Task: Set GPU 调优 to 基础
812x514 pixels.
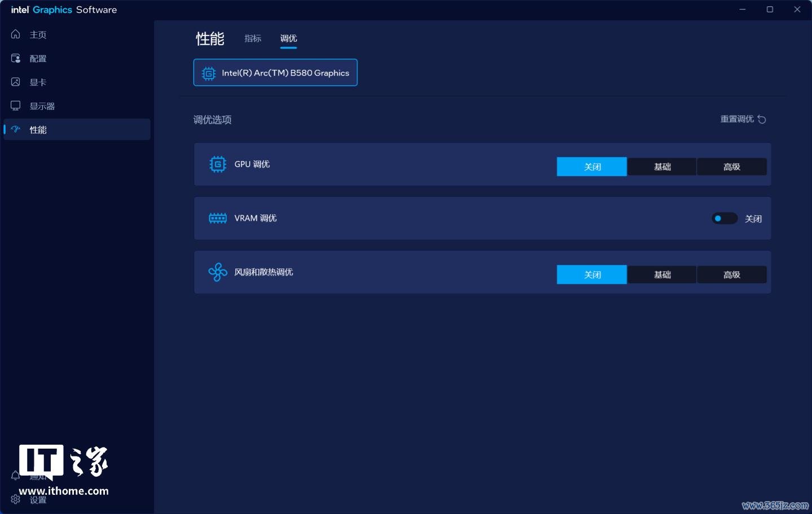Action: (662, 167)
